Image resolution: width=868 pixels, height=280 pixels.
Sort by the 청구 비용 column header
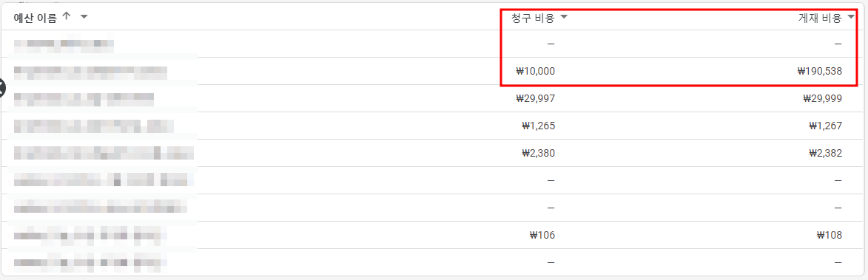click(533, 18)
